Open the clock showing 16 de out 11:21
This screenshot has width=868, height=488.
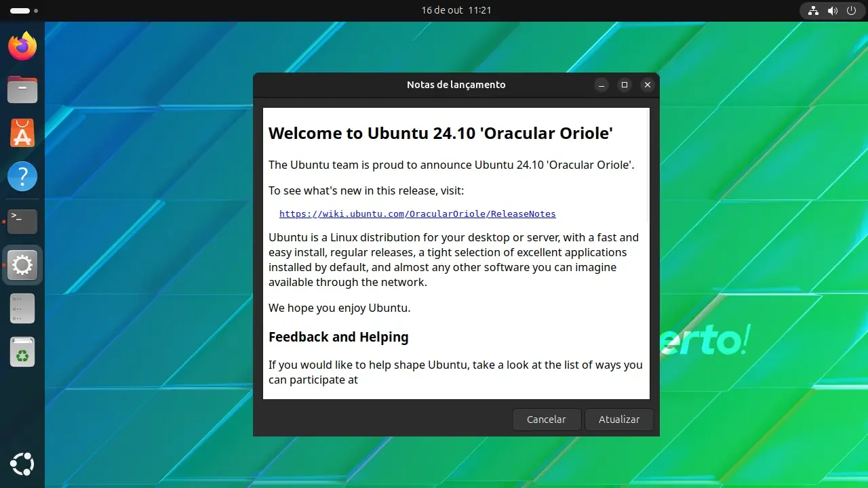click(x=456, y=10)
